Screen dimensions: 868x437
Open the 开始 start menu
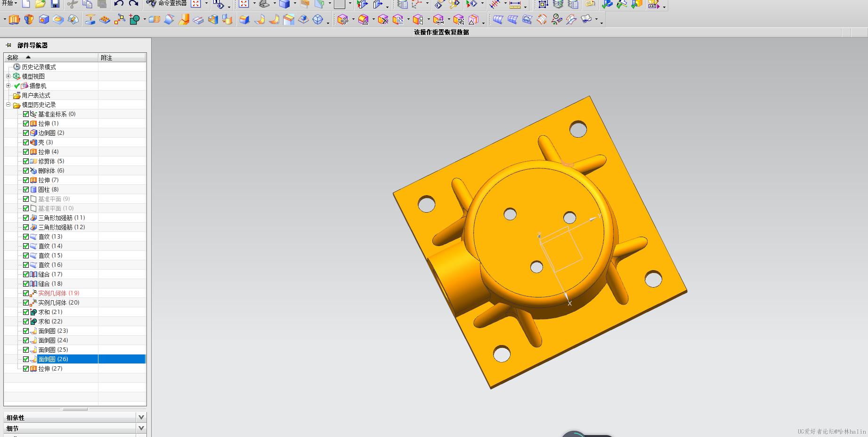pyautogui.click(x=9, y=3)
